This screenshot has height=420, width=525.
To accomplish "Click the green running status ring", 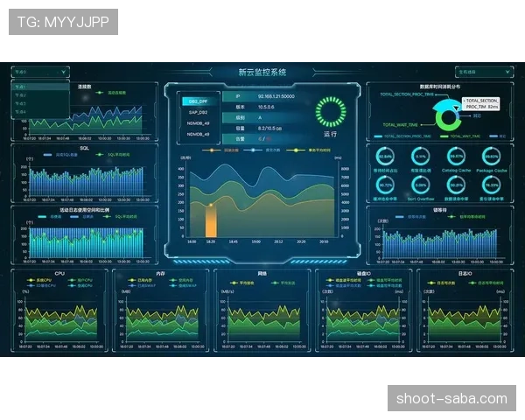I will (x=331, y=112).
